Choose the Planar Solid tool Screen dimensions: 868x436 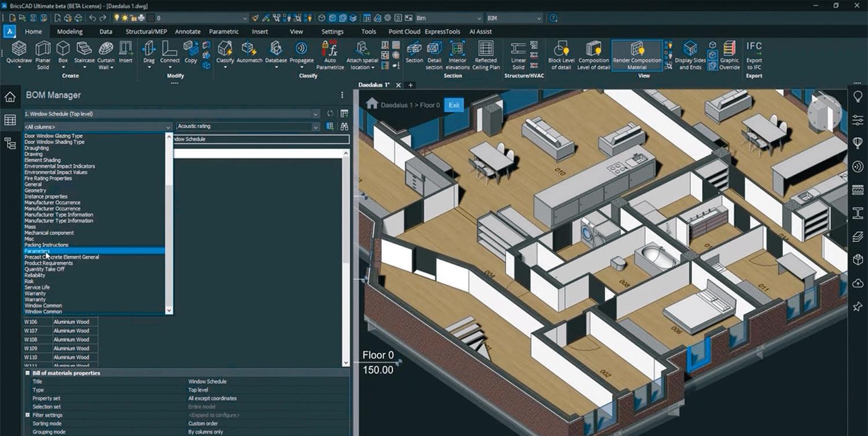pos(43,55)
